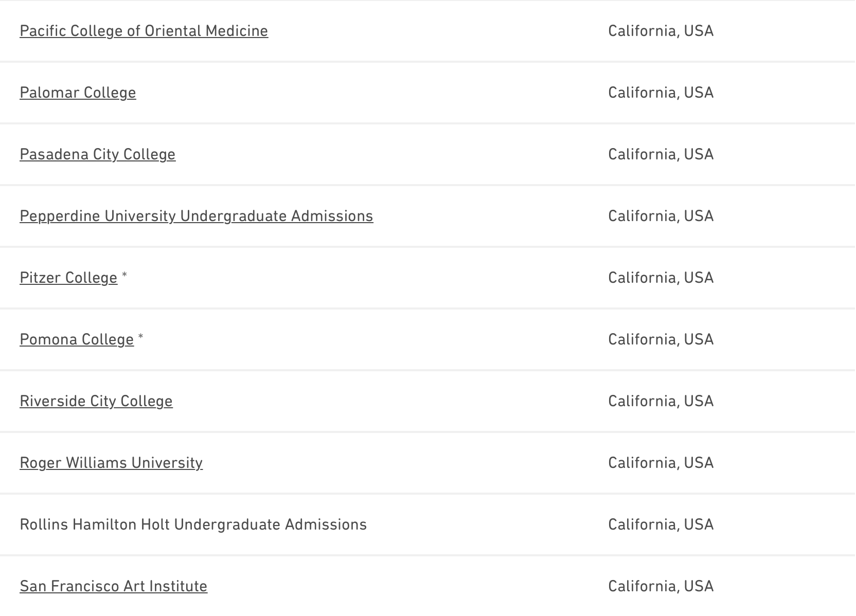856x616 pixels.
Task: Open the Palomar College link
Action: [78, 93]
